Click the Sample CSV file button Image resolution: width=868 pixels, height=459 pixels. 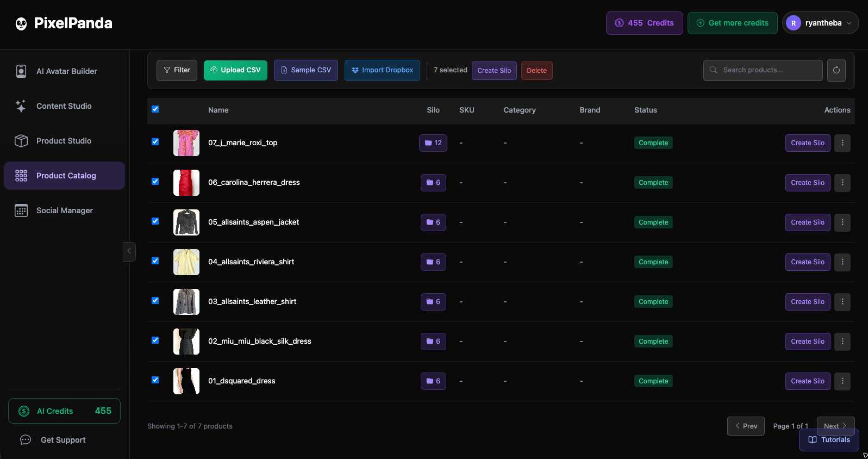(x=305, y=70)
